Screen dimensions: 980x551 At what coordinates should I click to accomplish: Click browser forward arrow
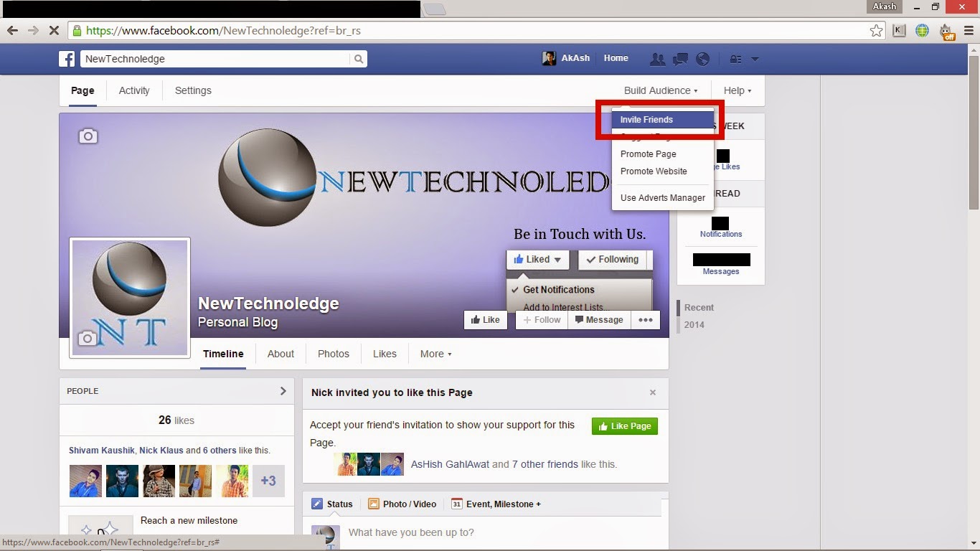[33, 31]
